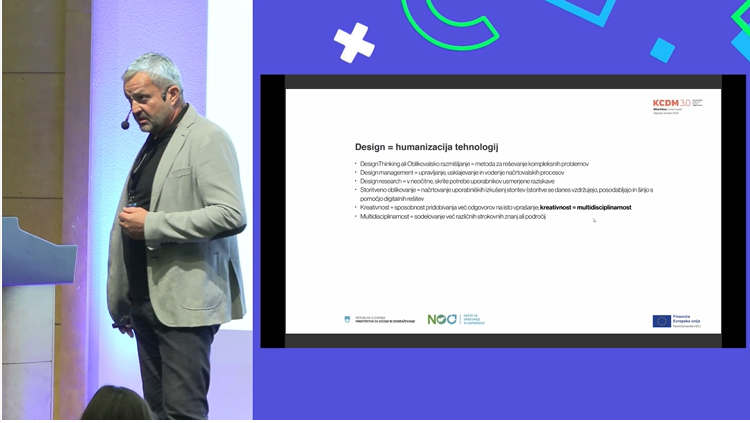This screenshot has height=423, width=750.
Task: Select the European Union flag icon
Action: [661, 321]
